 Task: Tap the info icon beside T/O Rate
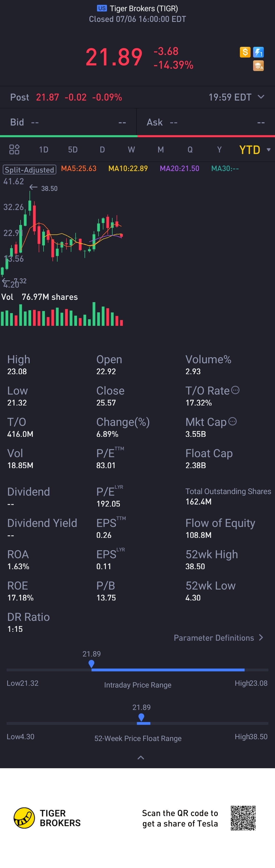click(x=235, y=390)
